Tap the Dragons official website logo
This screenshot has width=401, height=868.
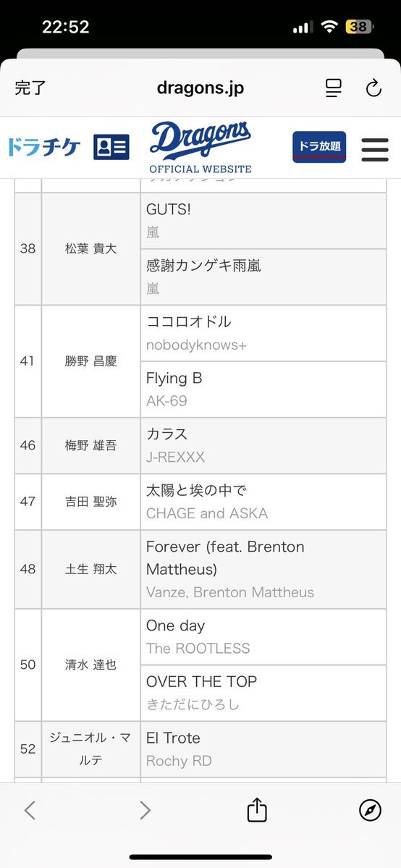200,148
